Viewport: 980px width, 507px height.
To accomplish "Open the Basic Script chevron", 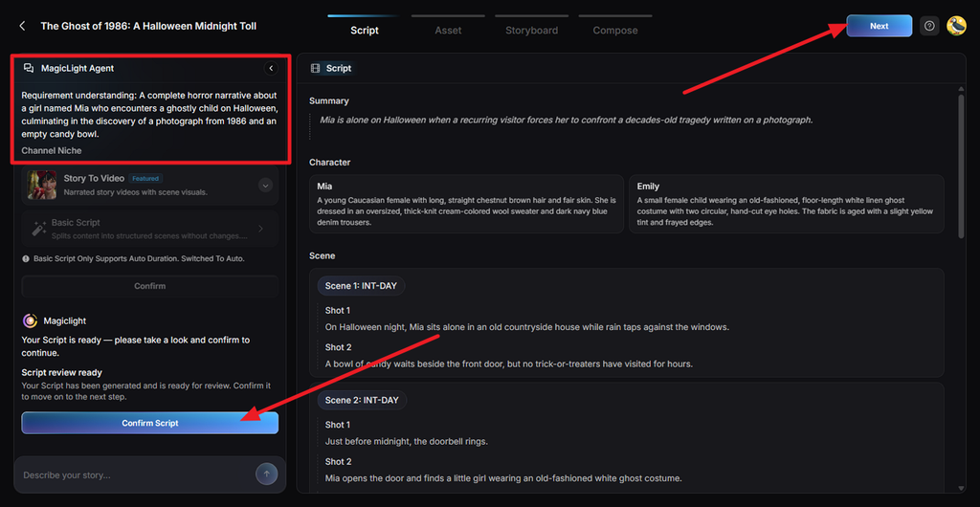I will pos(260,229).
